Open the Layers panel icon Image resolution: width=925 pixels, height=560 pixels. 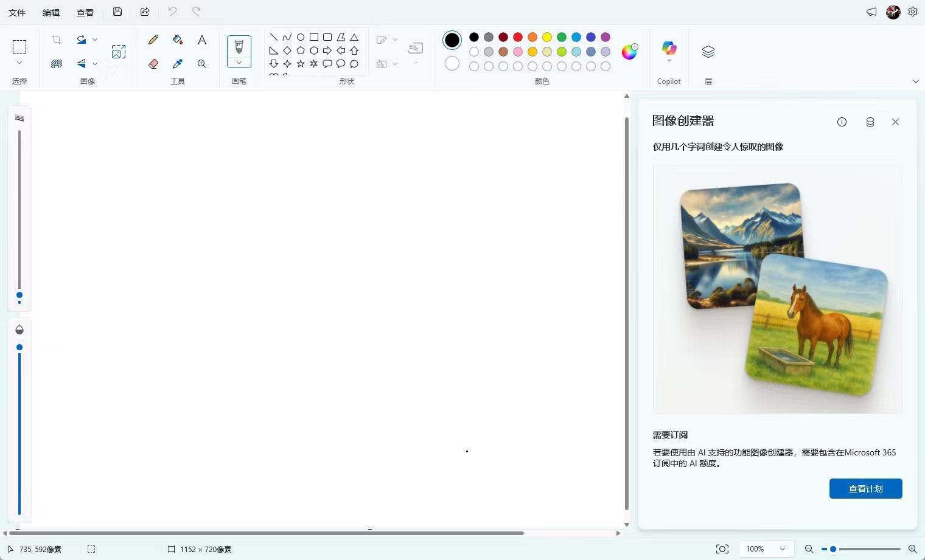click(x=708, y=52)
